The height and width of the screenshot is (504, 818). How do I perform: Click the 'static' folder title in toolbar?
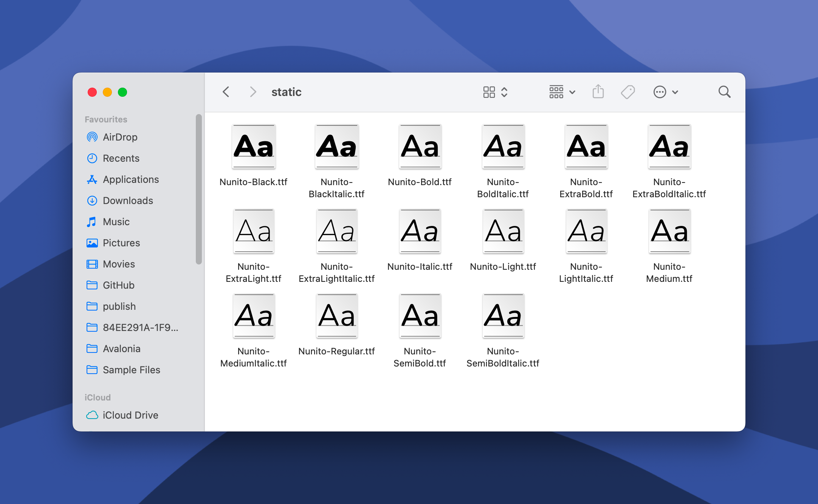pyautogui.click(x=286, y=92)
